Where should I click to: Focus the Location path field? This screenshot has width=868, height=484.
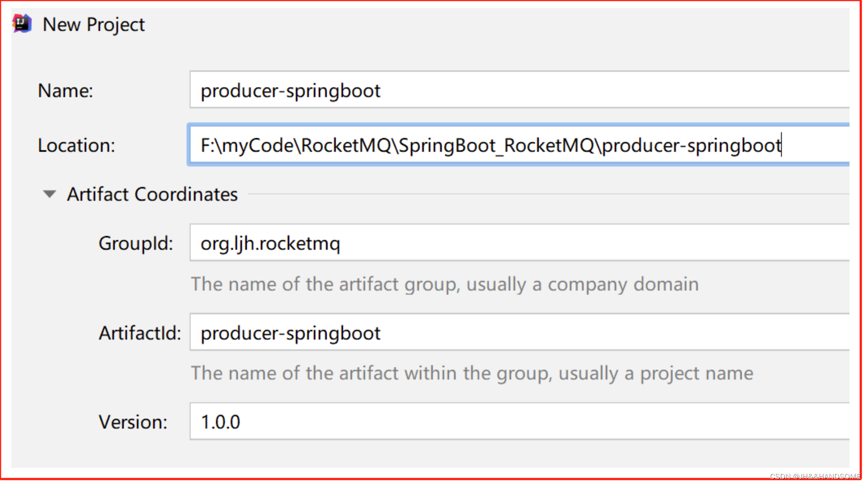(x=519, y=145)
